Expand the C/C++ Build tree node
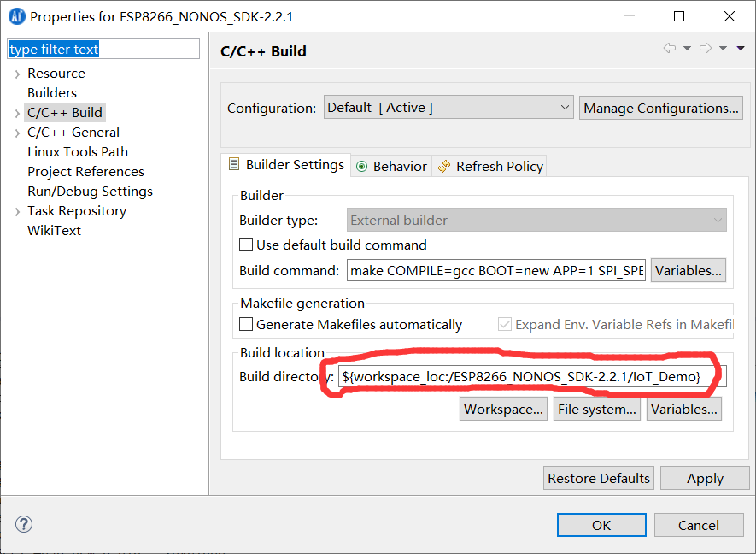 point(17,112)
